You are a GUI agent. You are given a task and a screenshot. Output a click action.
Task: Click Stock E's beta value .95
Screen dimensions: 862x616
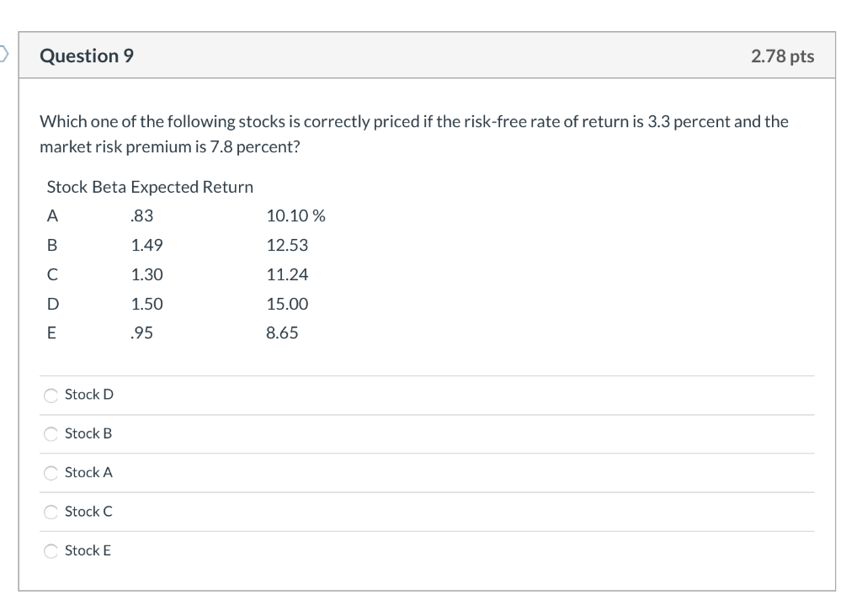(143, 333)
